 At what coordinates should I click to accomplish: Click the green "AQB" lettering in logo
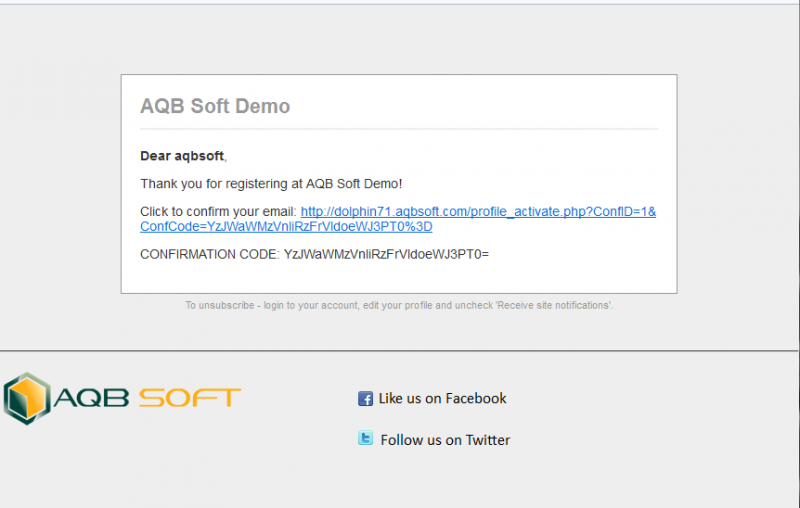[91, 398]
